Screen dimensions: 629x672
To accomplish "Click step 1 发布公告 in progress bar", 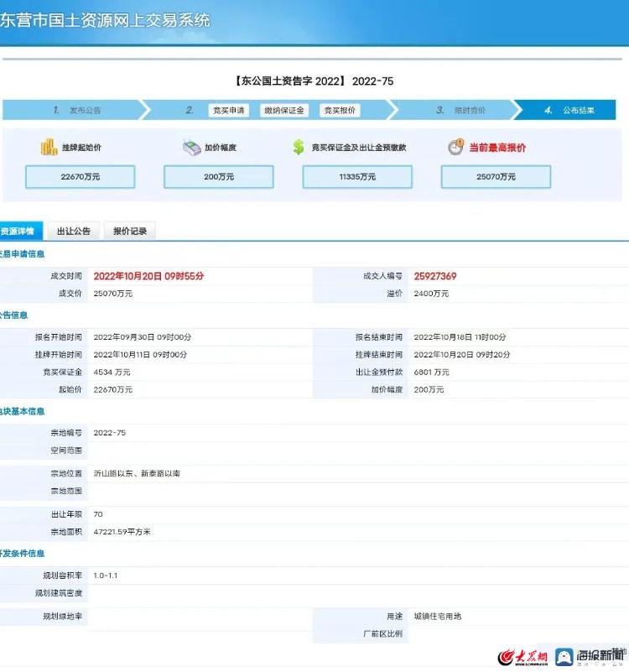I will coord(75,111).
